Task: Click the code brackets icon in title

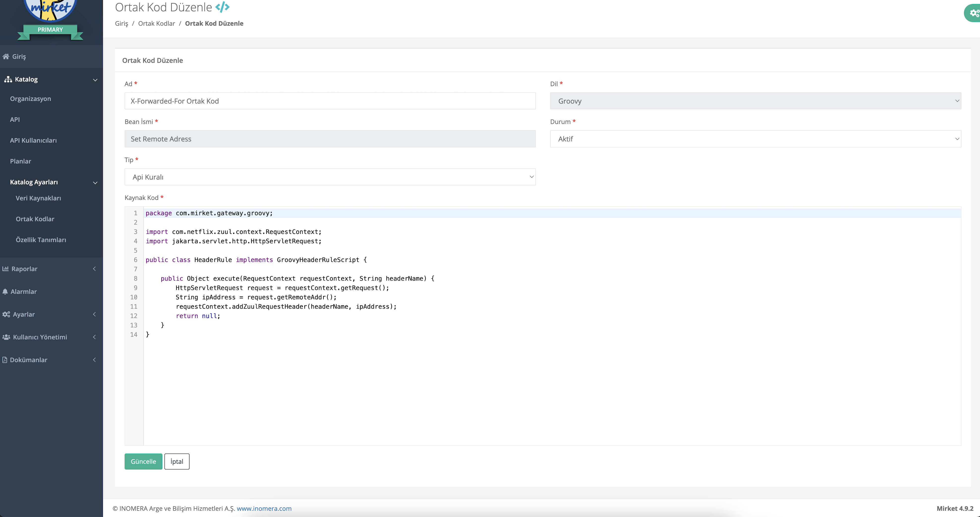Action: pyautogui.click(x=223, y=7)
